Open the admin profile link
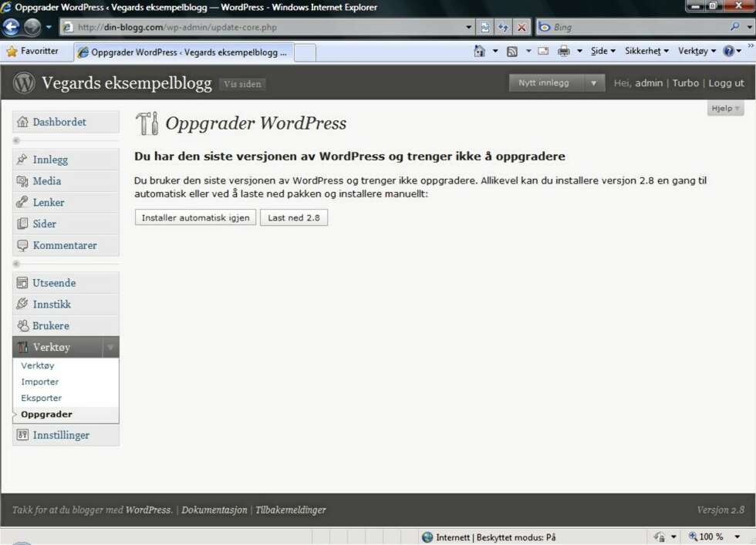 point(649,83)
